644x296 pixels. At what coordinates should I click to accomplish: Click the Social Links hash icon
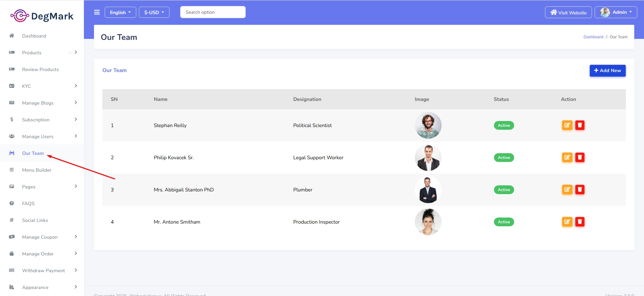[12, 220]
